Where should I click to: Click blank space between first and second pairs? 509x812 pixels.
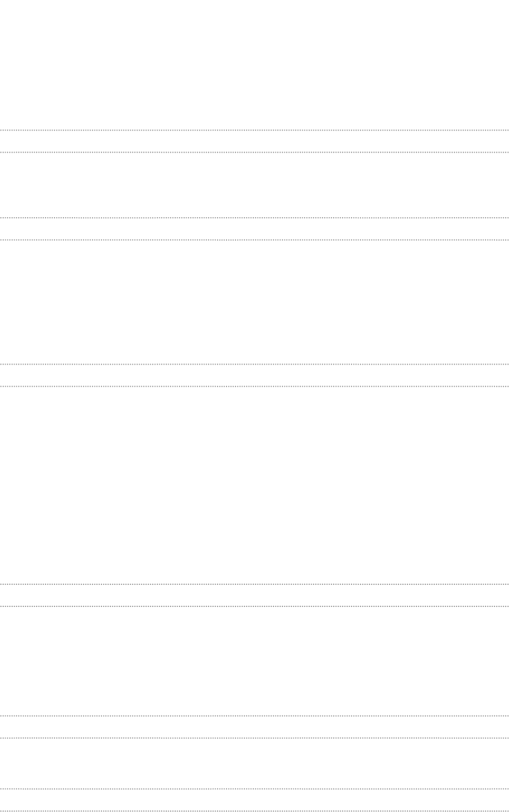coord(254,185)
